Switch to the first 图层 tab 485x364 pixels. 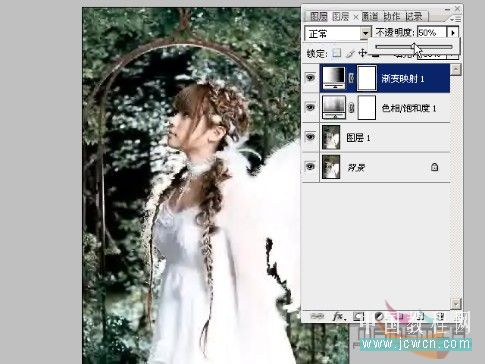pyautogui.click(x=318, y=16)
